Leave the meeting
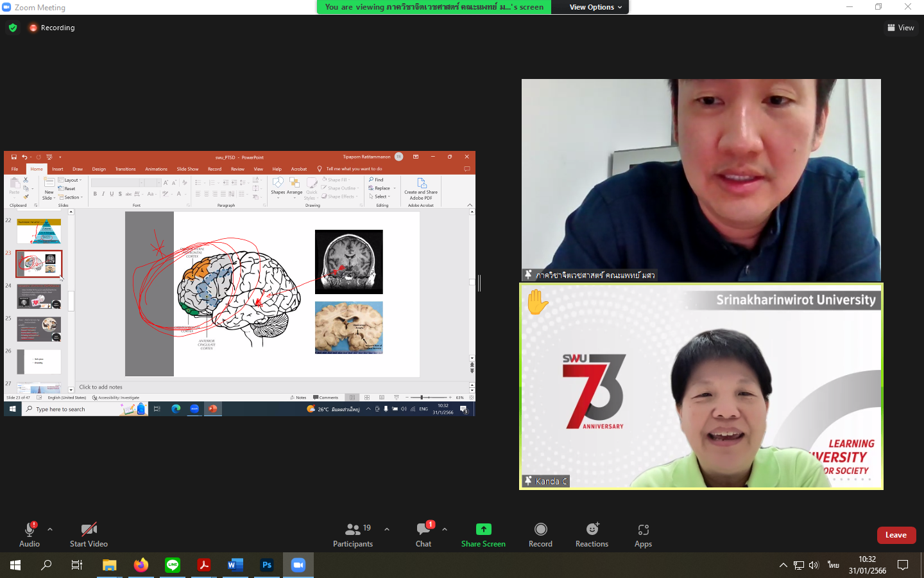 pos(896,535)
